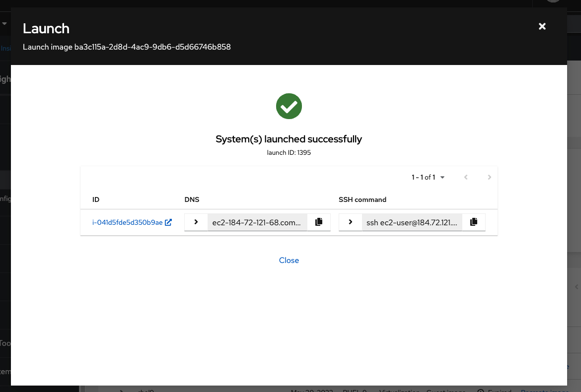
Task: Click the SSH command column header
Action: click(x=363, y=199)
